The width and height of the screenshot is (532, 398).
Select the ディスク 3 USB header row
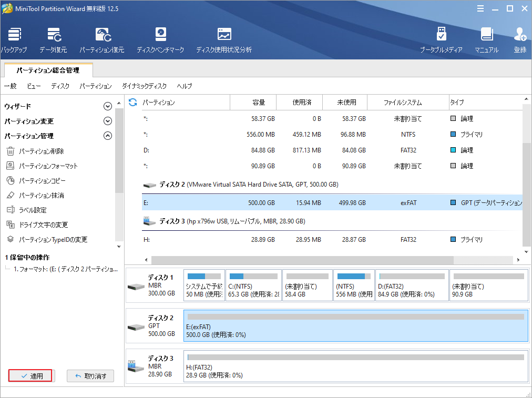[332, 221]
